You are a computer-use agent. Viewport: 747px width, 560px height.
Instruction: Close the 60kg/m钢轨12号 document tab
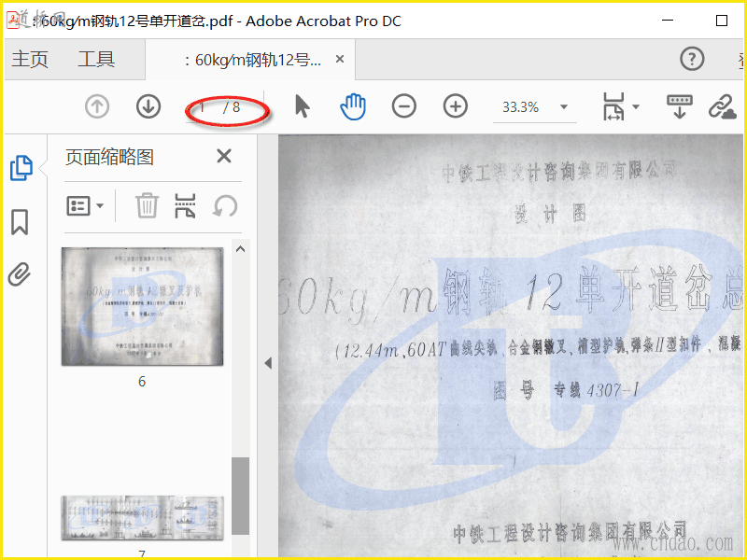pyautogui.click(x=340, y=59)
